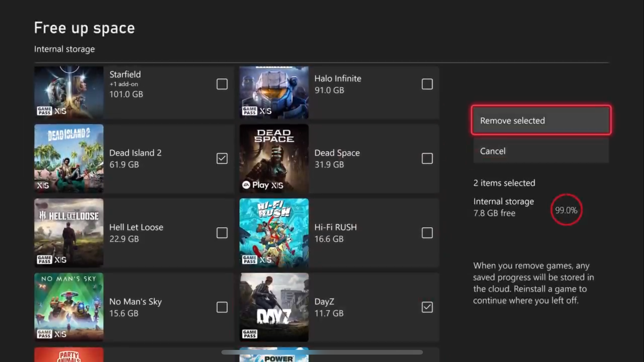Click the Dead Space cover artwork
The height and width of the screenshot is (362, 644).
274,158
